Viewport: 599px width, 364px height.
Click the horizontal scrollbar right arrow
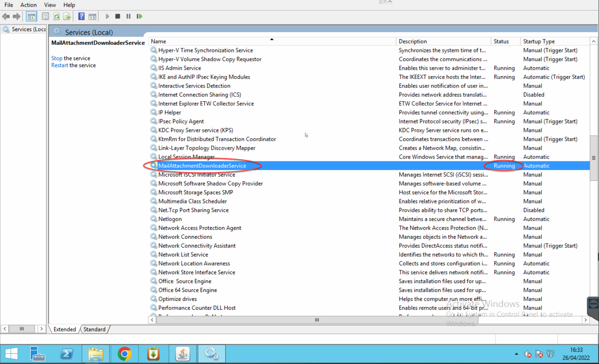coord(586,320)
